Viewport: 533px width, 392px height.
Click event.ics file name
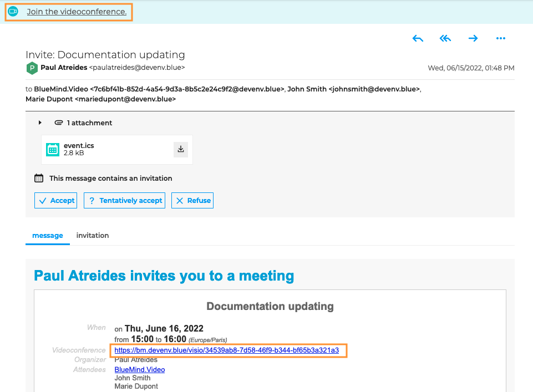tap(79, 145)
